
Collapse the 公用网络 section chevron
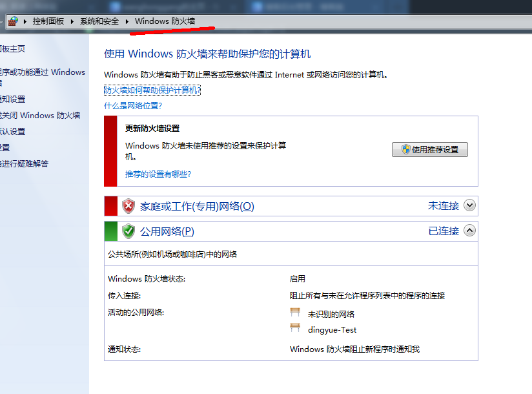(469, 231)
